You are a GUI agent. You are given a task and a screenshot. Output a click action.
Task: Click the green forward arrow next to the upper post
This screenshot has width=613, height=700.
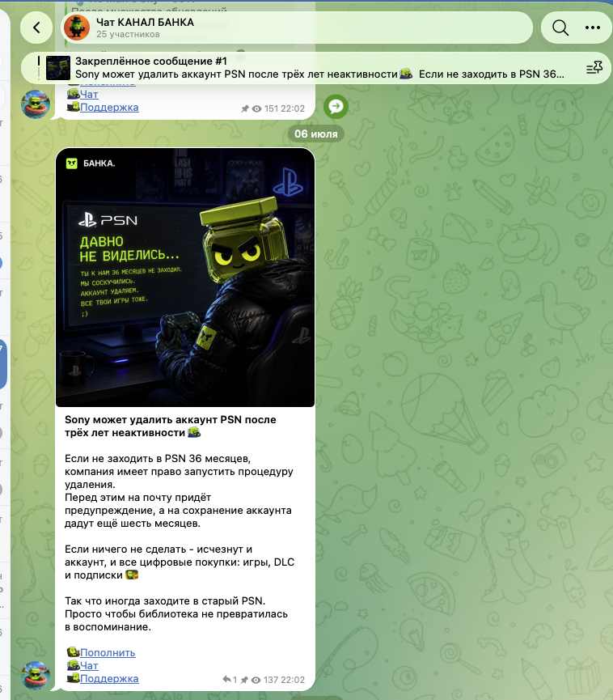(x=336, y=106)
